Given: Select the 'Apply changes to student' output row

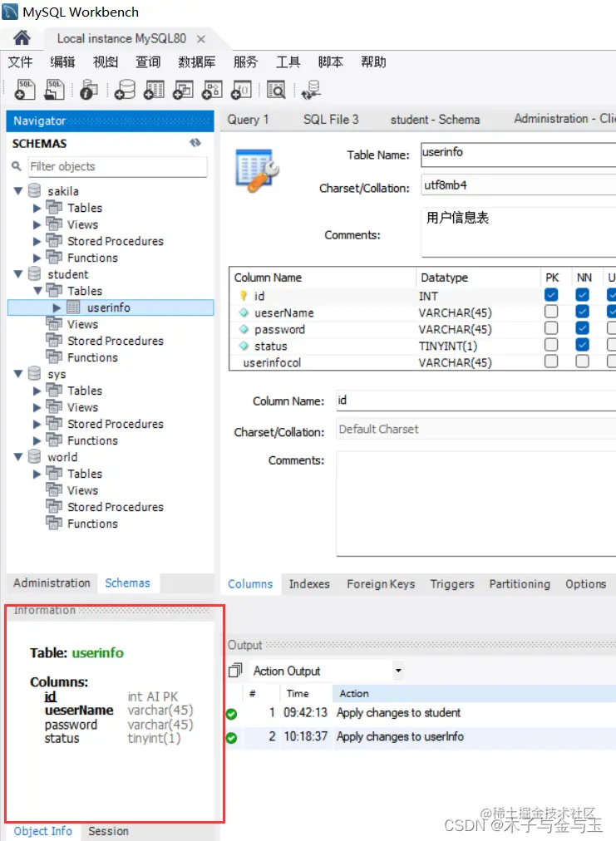Looking at the screenshot, I should pos(421,713).
